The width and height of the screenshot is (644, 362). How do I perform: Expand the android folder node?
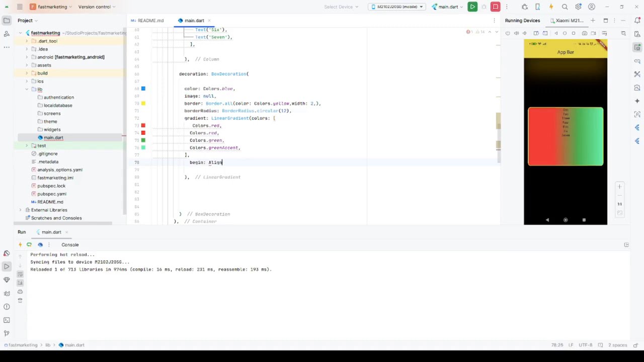coord(27,57)
